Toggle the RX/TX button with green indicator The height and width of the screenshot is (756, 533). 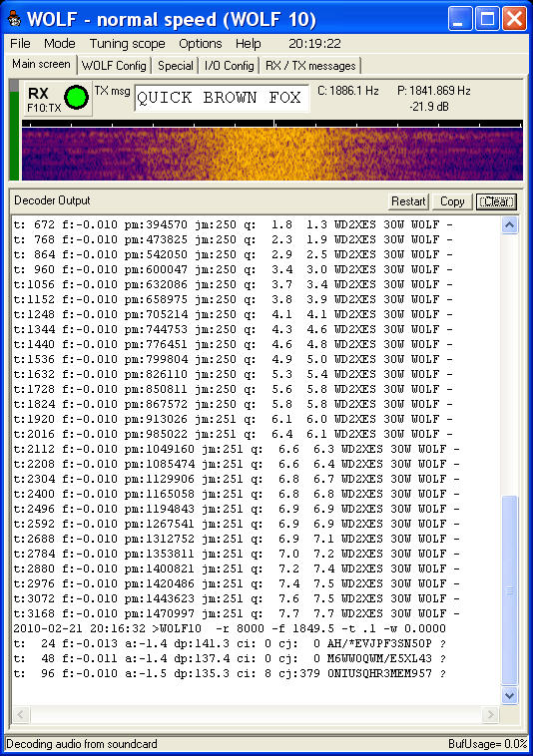click(x=58, y=99)
